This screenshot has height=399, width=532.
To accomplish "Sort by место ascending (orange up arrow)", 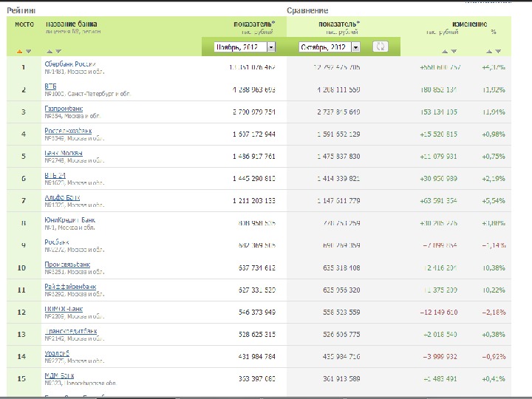I will [x=19, y=52].
